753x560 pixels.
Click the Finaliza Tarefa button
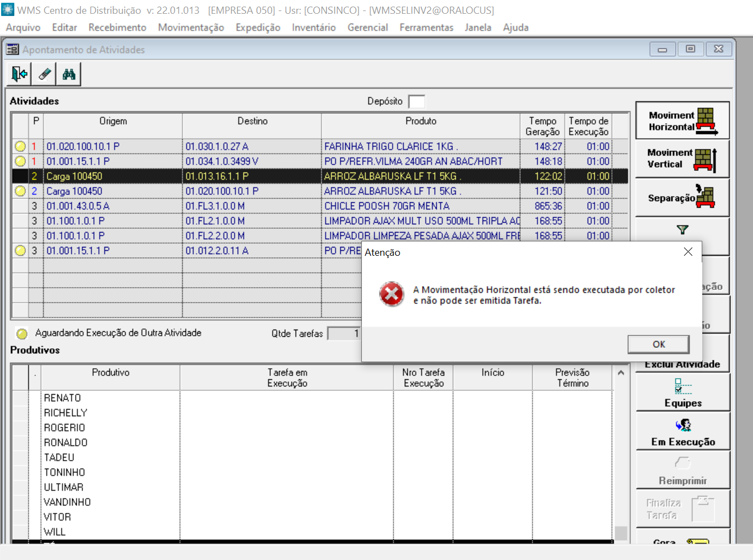[x=683, y=509]
